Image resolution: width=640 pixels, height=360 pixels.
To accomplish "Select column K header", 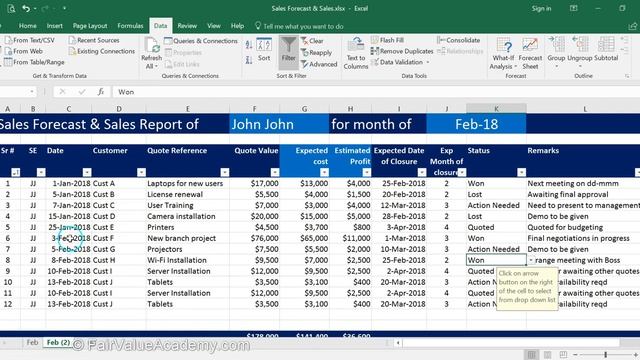I will point(496,109).
